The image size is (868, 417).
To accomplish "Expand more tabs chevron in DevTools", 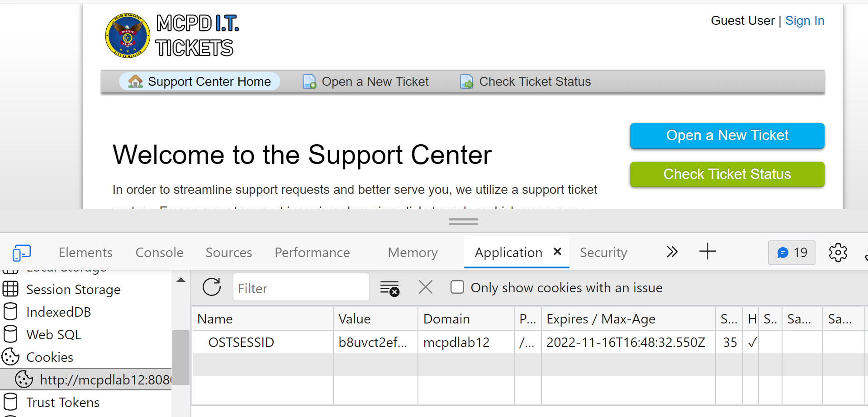I will (672, 252).
